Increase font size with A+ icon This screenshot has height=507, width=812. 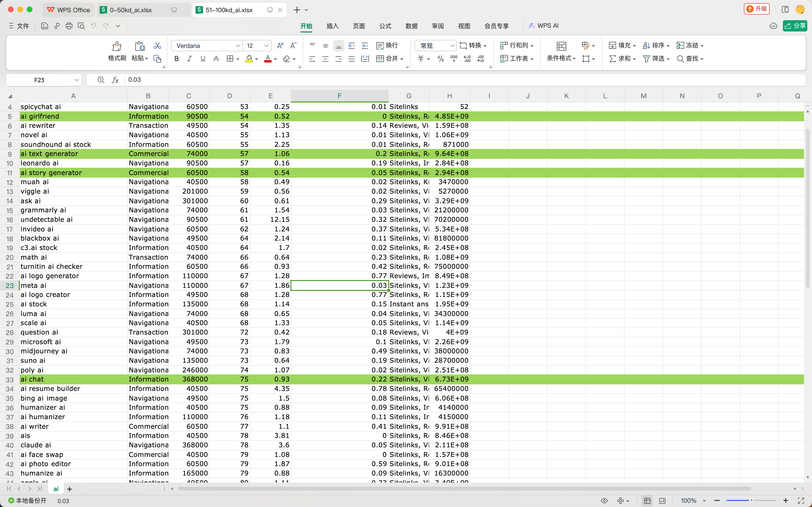click(280, 46)
